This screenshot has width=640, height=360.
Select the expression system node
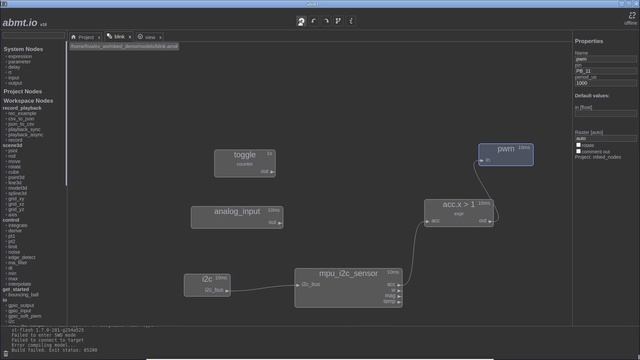tap(19, 56)
